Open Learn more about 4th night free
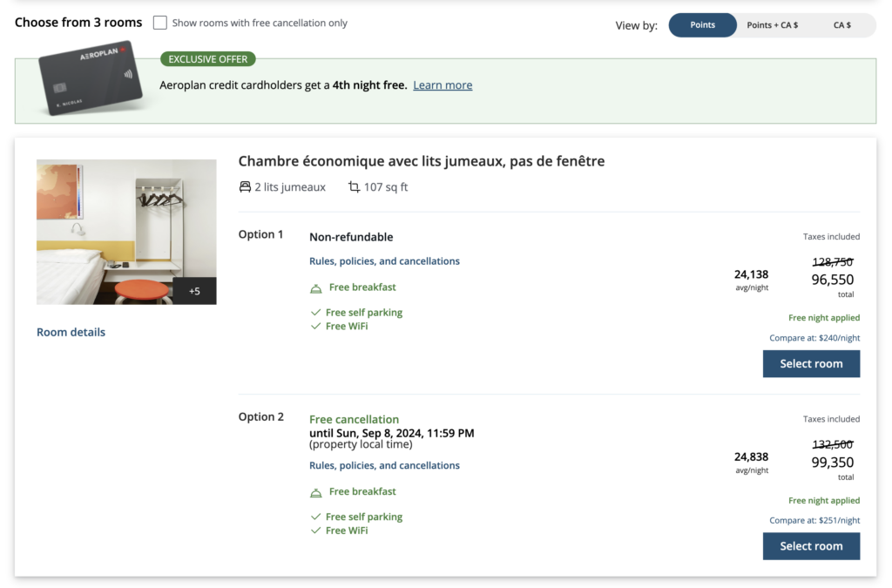This screenshot has width=892, height=588. [x=443, y=85]
